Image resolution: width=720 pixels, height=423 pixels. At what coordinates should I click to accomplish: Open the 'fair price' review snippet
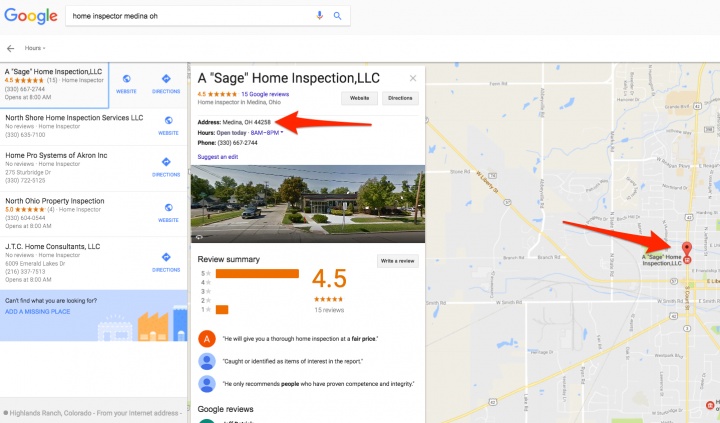coord(300,339)
